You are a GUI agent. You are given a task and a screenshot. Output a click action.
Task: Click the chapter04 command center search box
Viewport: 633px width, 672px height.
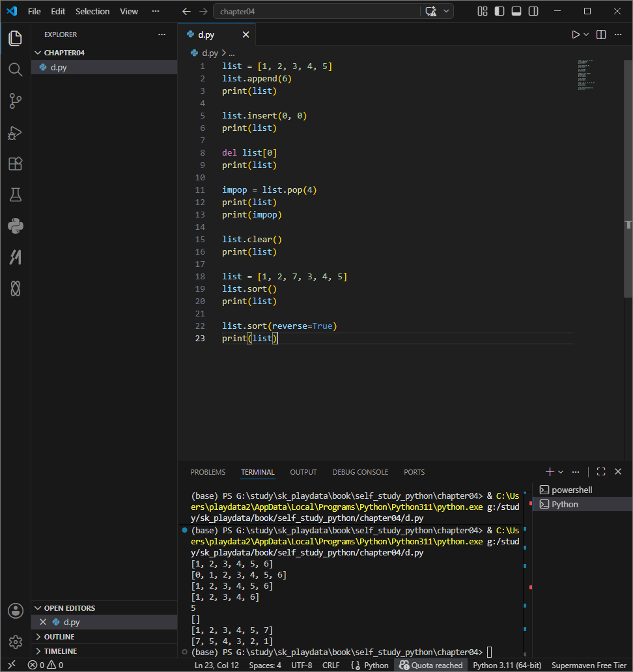coord(317,12)
